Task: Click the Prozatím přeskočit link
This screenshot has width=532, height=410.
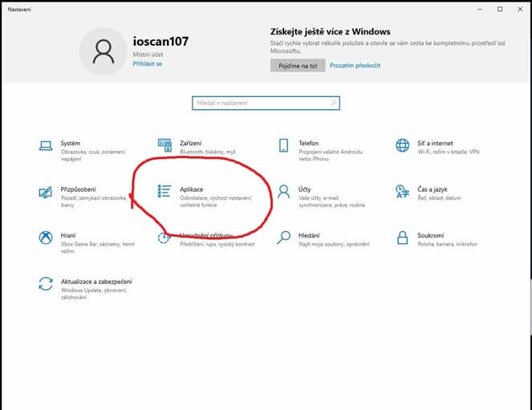Action: point(355,66)
